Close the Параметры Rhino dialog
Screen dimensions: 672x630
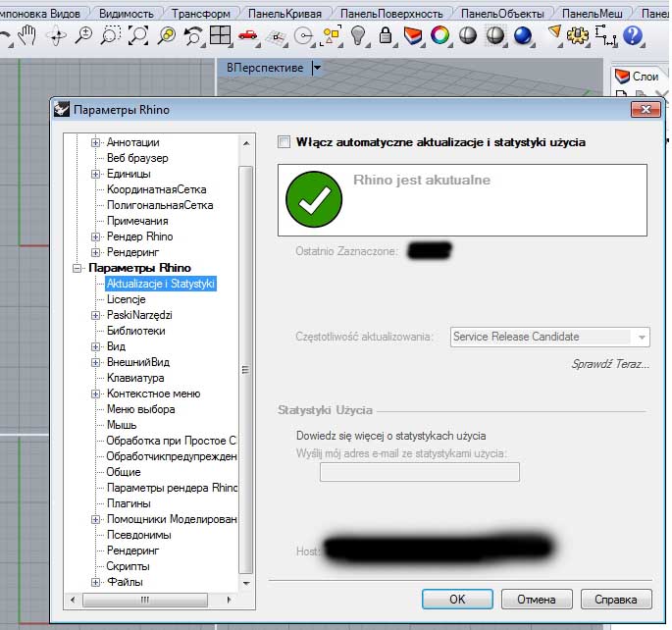pos(646,109)
